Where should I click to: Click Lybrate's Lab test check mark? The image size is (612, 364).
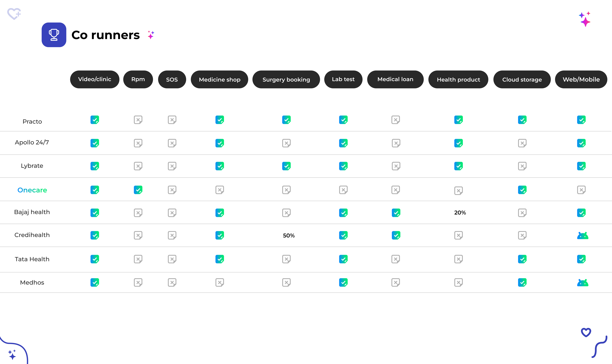343,166
